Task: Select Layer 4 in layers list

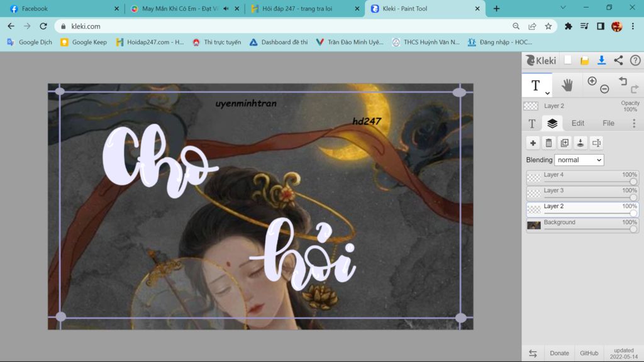Action: (x=582, y=177)
